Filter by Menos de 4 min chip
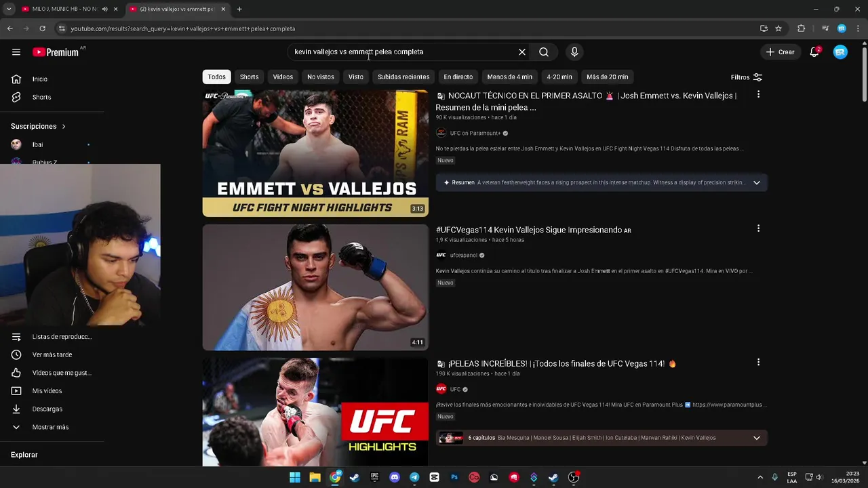Viewport: 868px width, 488px height. pyautogui.click(x=510, y=77)
